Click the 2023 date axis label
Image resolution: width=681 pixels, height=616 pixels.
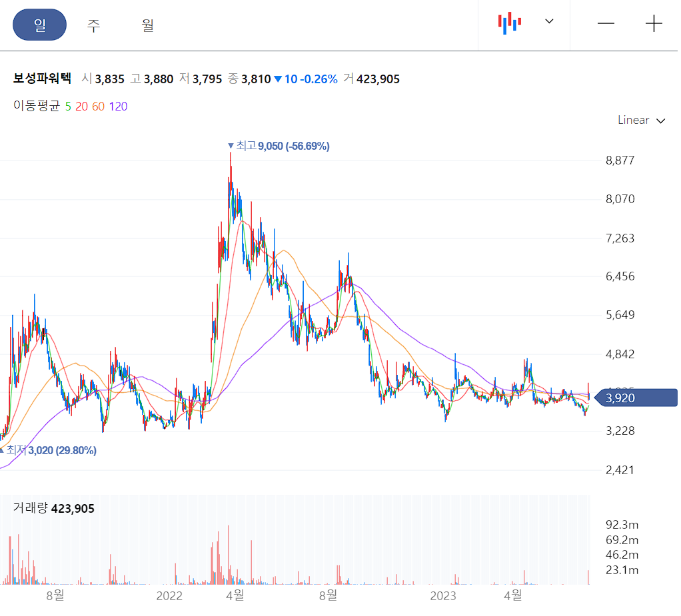coord(443,595)
